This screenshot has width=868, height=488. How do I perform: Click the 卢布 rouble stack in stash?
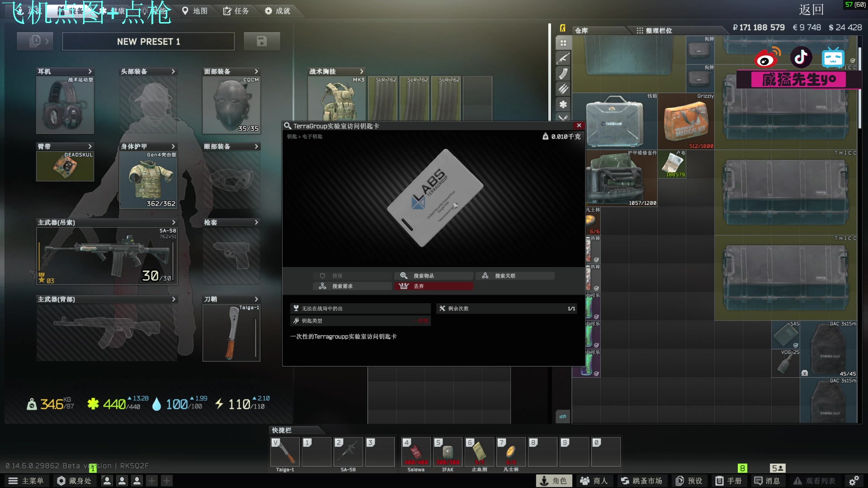pyautogui.click(x=672, y=164)
